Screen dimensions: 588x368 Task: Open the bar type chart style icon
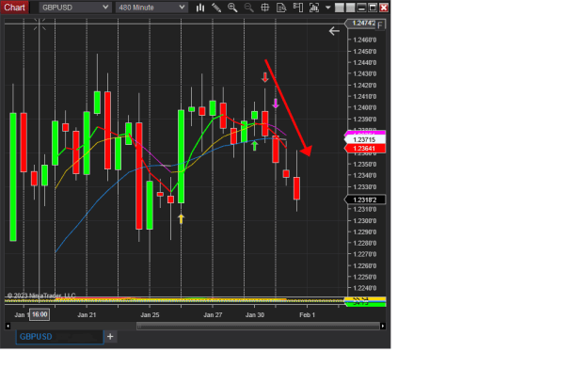[200, 8]
